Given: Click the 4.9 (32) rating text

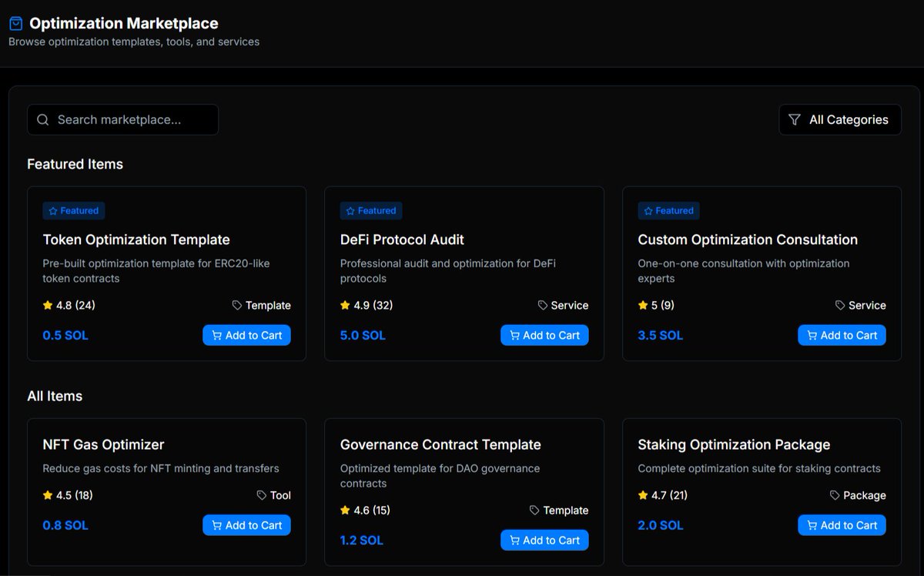Looking at the screenshot, I should point(373,305).
